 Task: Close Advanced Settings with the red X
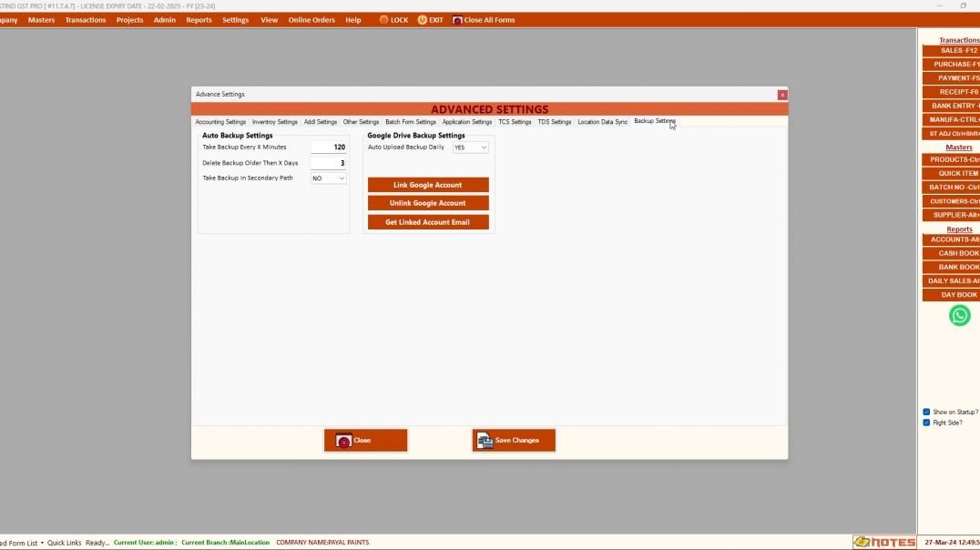[x=781, y=95]
